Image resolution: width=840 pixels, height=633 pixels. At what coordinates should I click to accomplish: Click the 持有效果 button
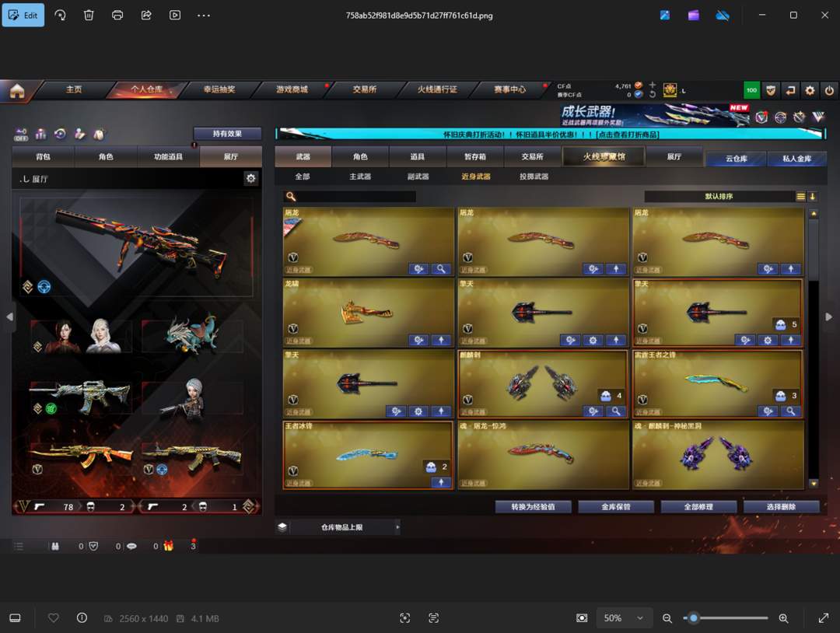click(x=227, y=134)
